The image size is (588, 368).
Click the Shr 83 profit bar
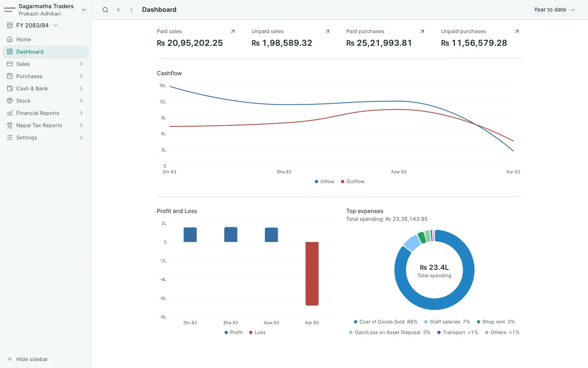tap(190, 235)
